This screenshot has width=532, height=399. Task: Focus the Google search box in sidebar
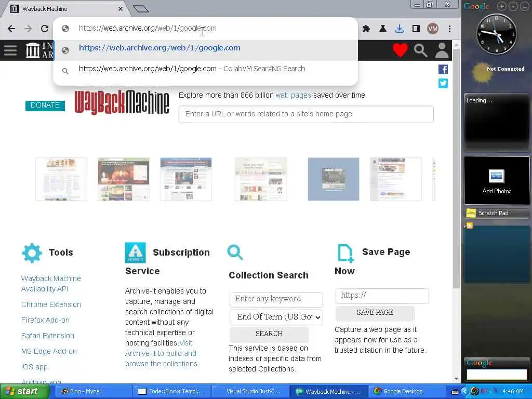pos(497,375)
